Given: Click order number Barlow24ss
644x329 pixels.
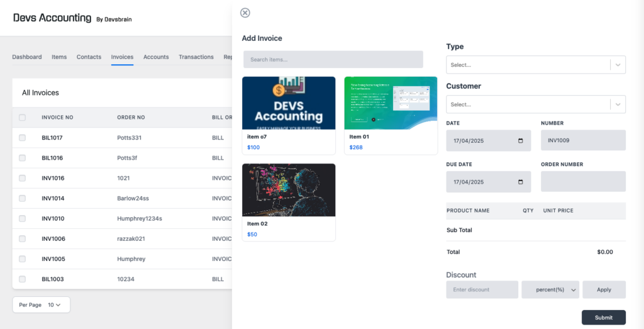Looking at the screenshot, I should [133, 198].
